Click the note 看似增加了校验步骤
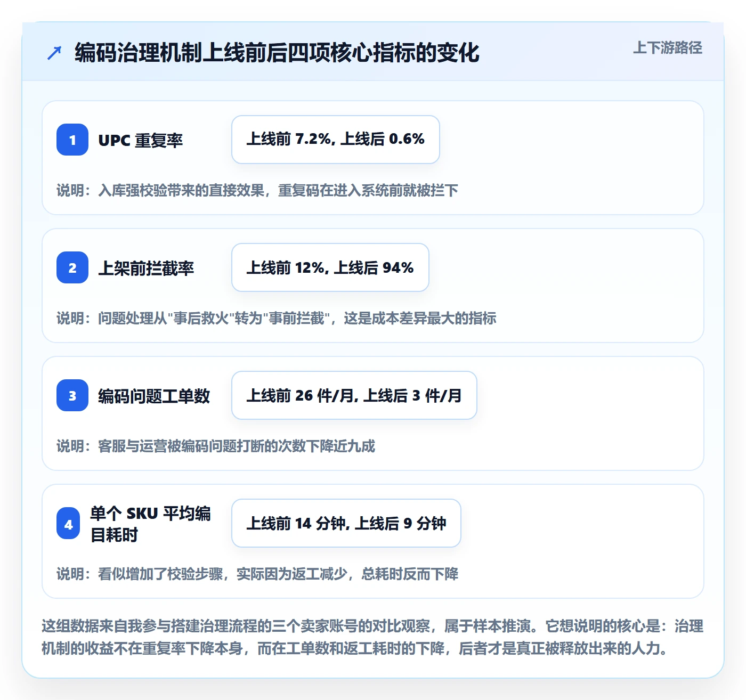This screenshot has height=700, width=746. pos(257,574)
